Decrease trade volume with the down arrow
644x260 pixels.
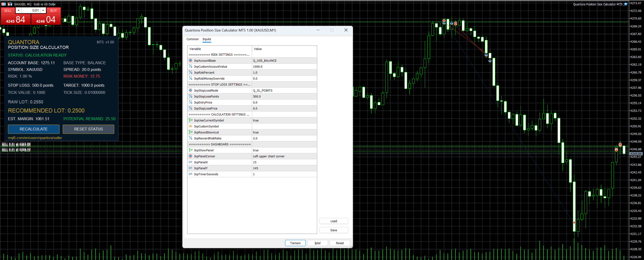[19, 11]
